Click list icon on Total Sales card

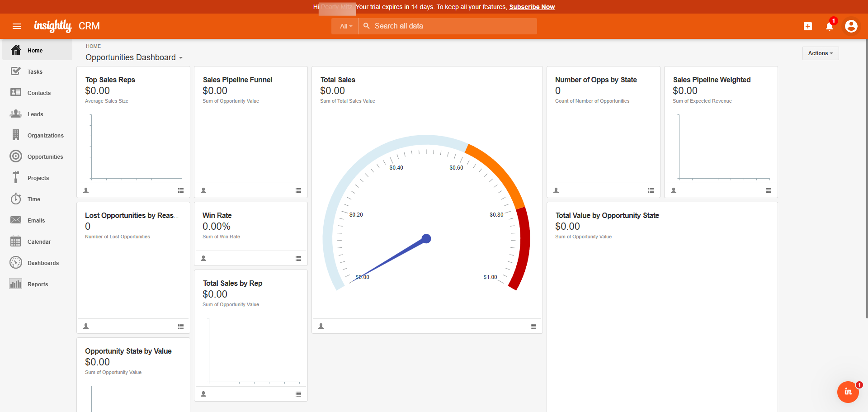(533, 327)
